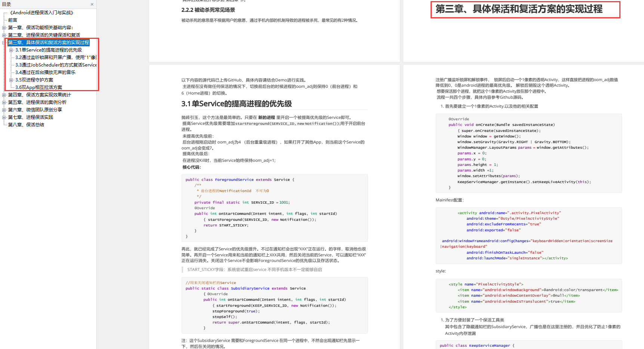Viewport: 644px width, 349px height.
Task: Click the KeepServiceManager class code line
Action: 477,346
